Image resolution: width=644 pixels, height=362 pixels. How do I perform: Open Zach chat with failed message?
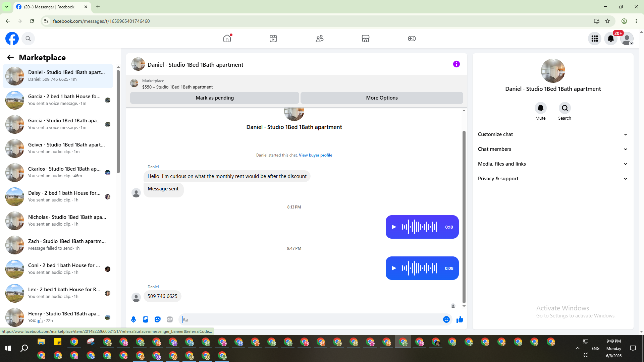pos(58,245)
